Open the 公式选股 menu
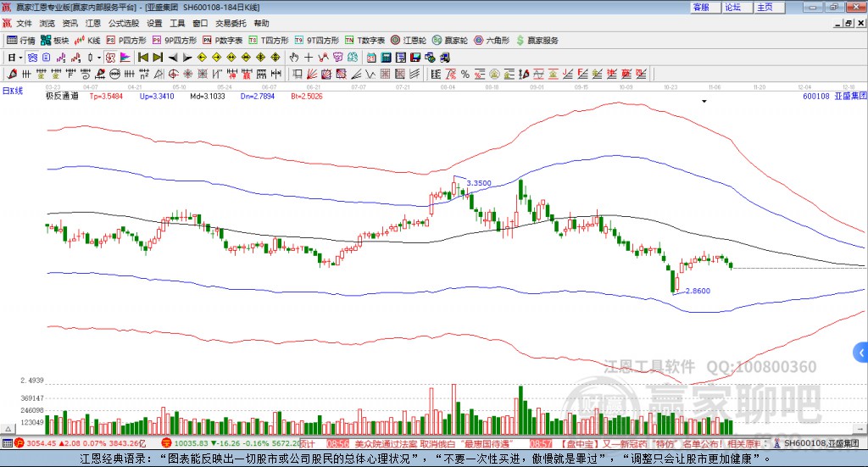This screenshot has height=467, width=868. [x=123, y=24]
